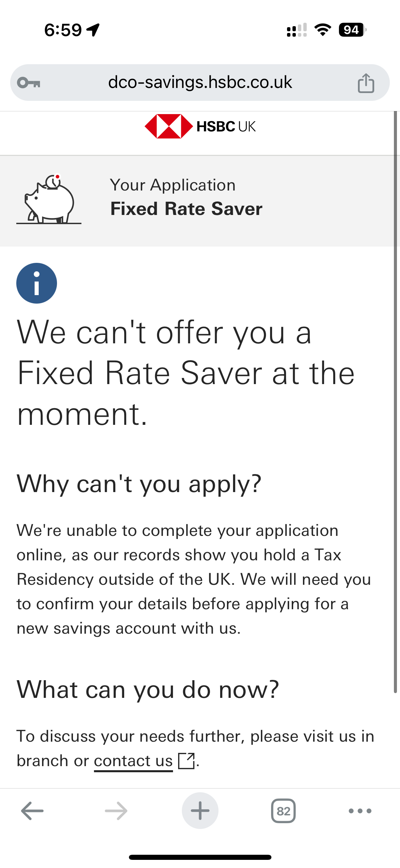The image size is (400, 868).
Task: Open the tab switcher showing 82
Action: (283, 811)
